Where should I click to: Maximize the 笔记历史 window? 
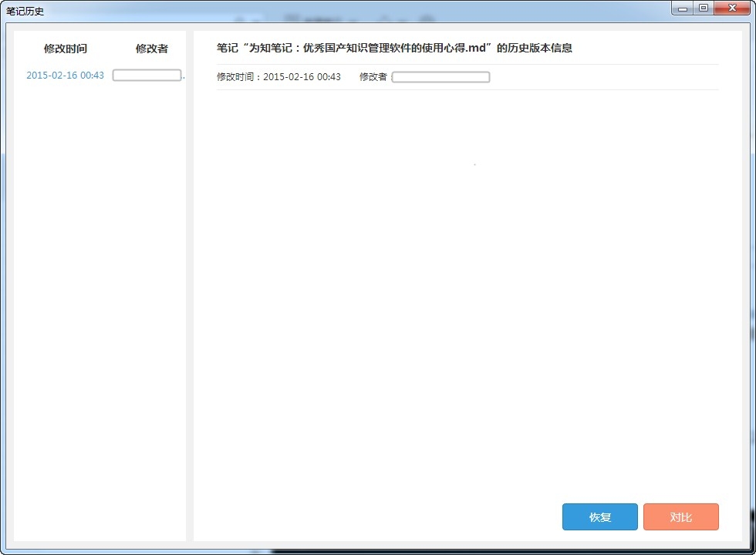(703, 8)
